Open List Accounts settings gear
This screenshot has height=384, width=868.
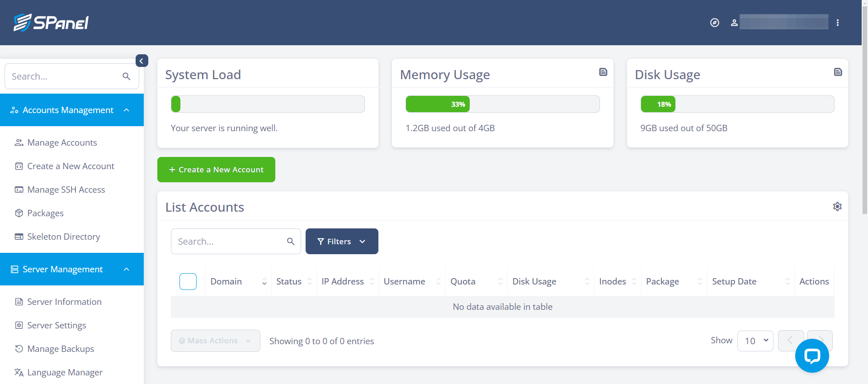[x=837, y=207]
